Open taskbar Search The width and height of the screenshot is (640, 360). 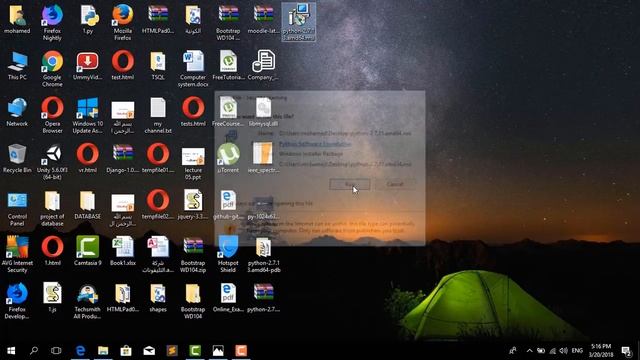(x=34, y=351)
